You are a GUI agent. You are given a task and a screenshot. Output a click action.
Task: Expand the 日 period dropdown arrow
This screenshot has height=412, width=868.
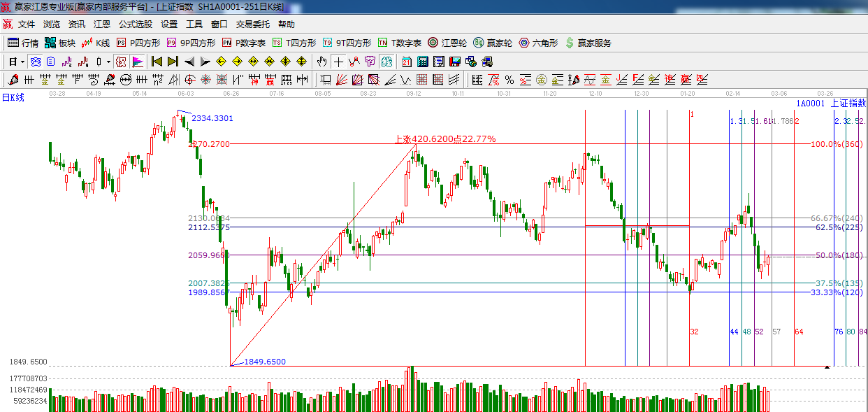pos(23,62)
